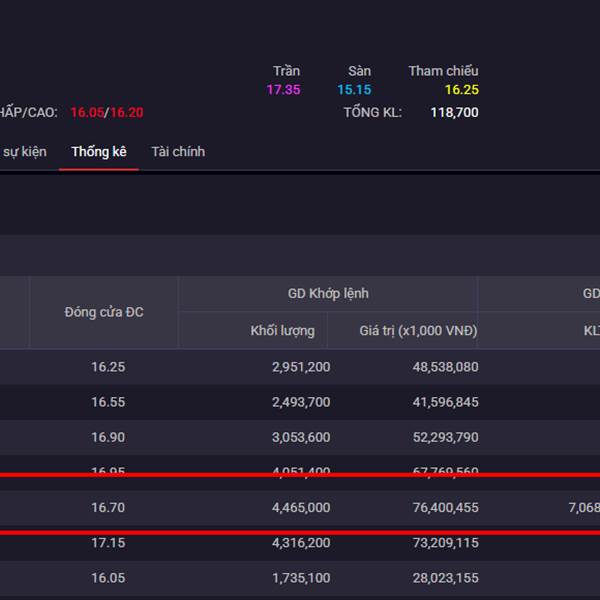Click the value cell 73,209,115
Viewport: 600px width, 600px height.
click(445, 543)
